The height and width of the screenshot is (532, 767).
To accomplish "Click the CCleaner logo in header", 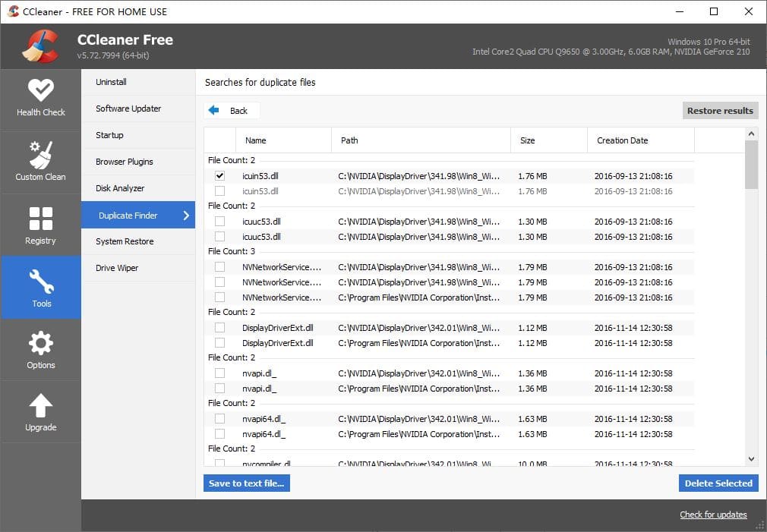I will 40,46.
